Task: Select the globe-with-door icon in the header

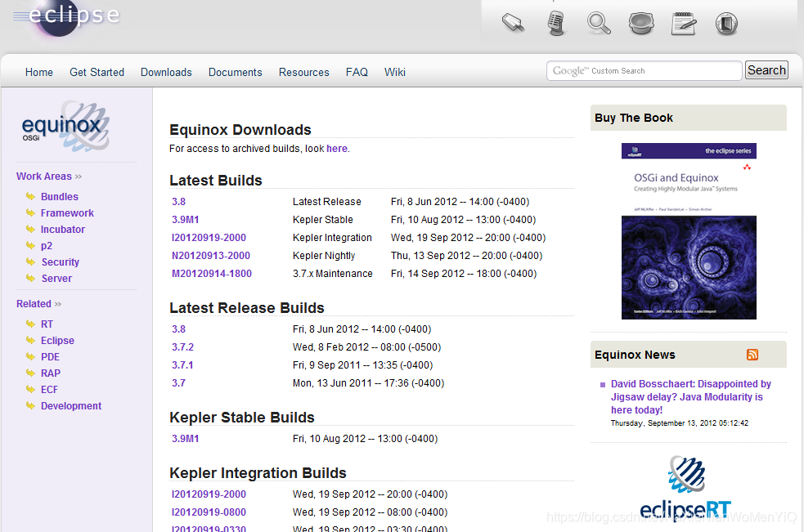Action: click(x=726, y=23)
